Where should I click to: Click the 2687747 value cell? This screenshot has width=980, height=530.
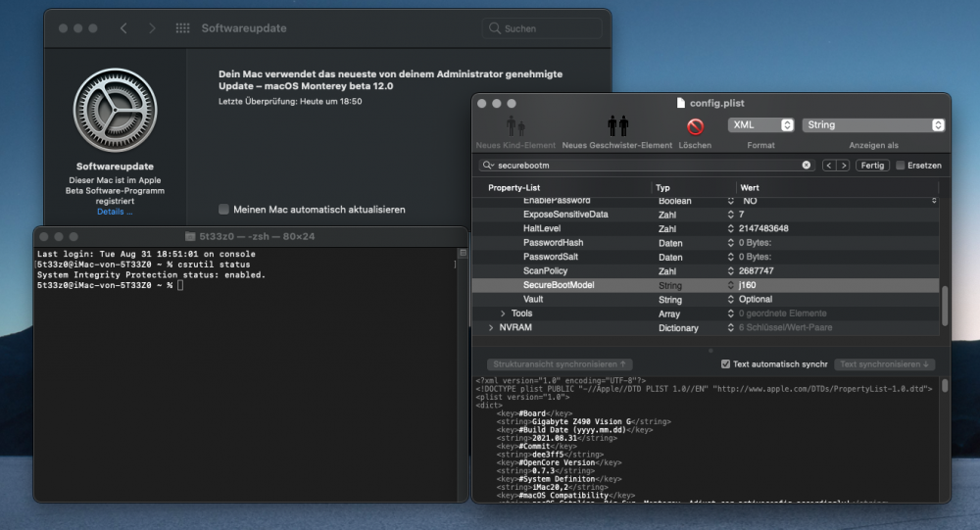[756, 270]
